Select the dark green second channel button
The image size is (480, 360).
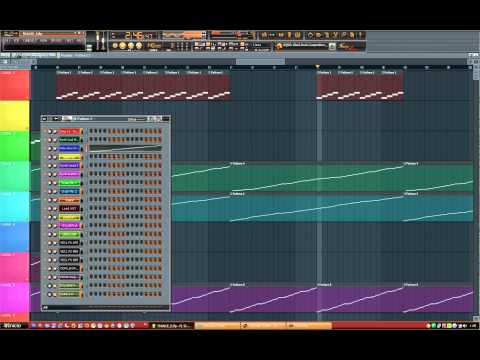(x=69, y=140)
